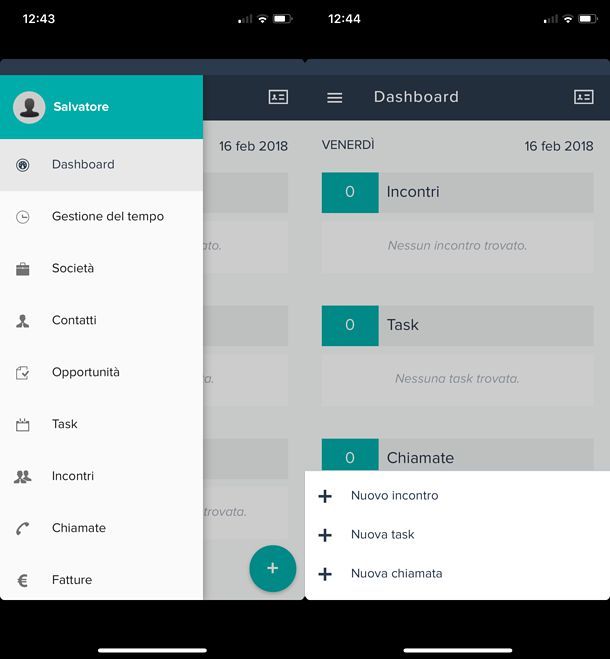
Task: Click the briefcase icon next to Società
Action: pos(23,269)
